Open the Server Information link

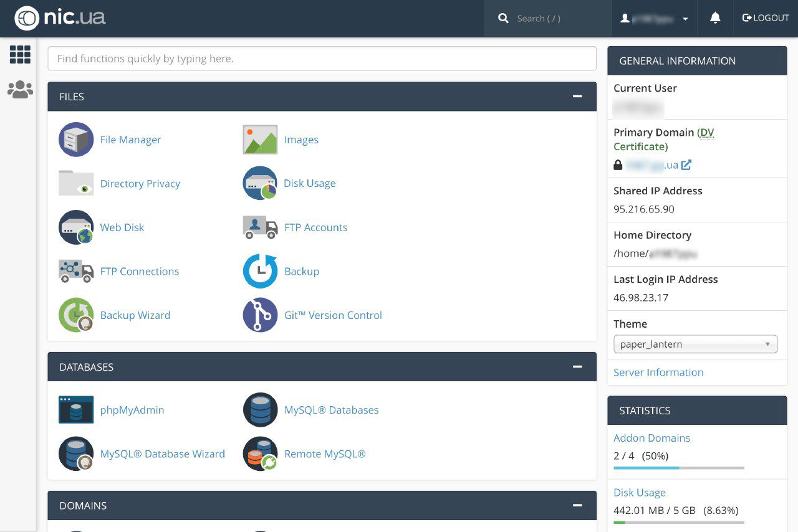pyautogui.click(x=658, y=373)
